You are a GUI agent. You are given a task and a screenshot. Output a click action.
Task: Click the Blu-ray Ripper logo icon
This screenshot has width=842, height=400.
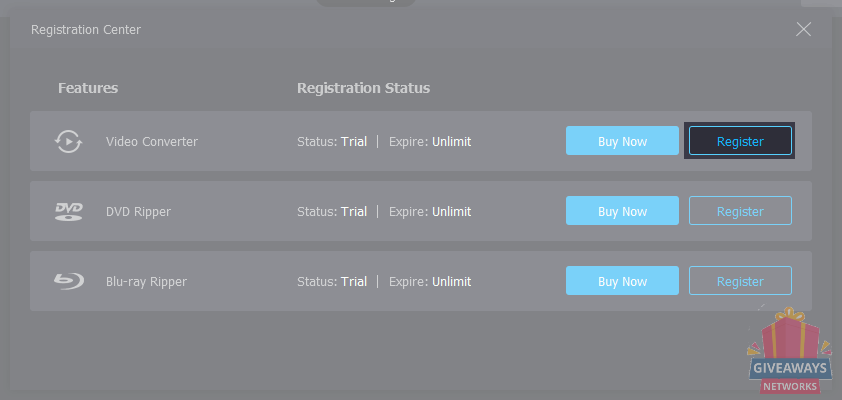tap(69, 281)
